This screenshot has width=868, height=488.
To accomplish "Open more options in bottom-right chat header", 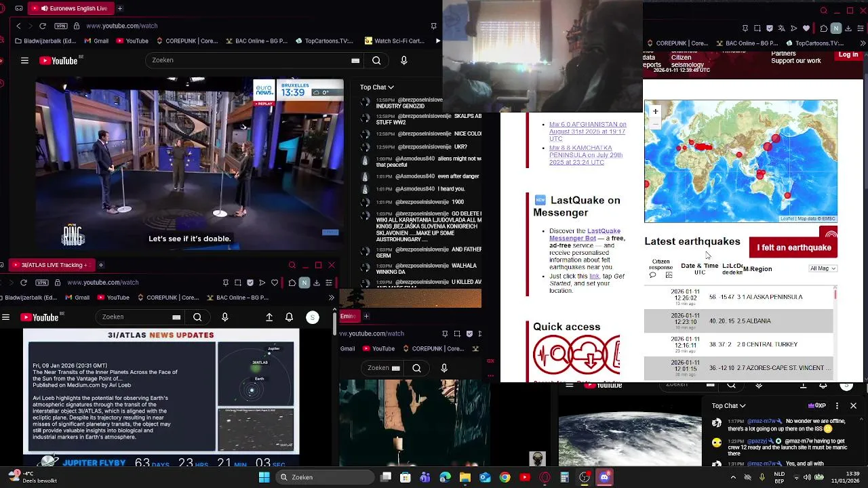I will click(x=837, y=406).
